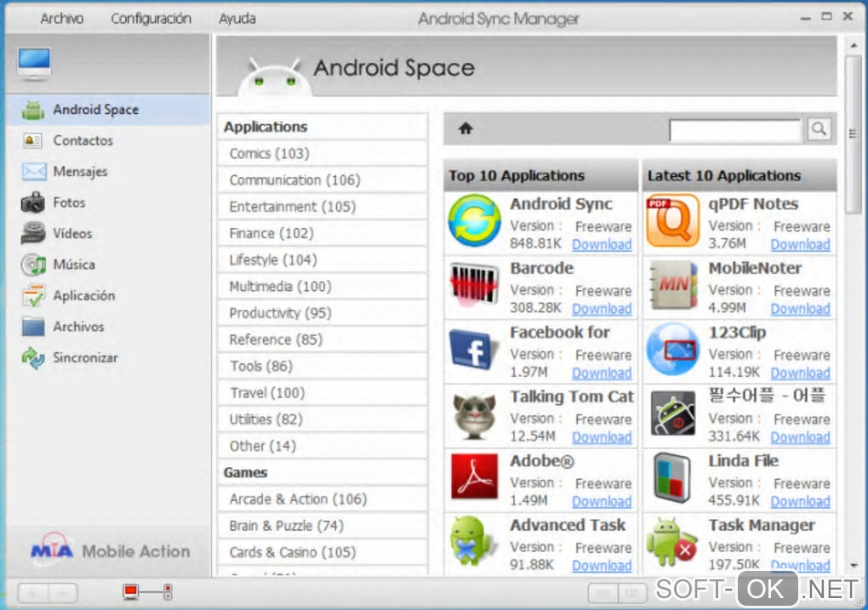
Task: Open the Configuración menu
Action: pos(151,19)
